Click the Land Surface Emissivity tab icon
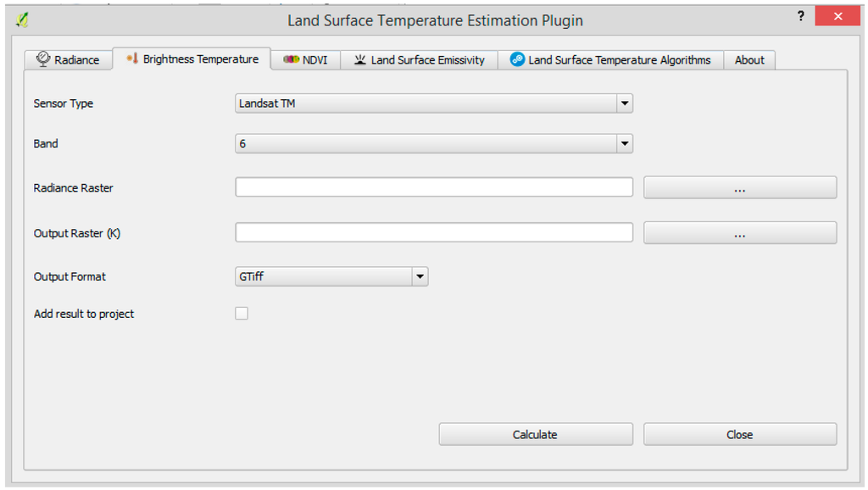Screen dimensions: 868x490 coord(360,59)
